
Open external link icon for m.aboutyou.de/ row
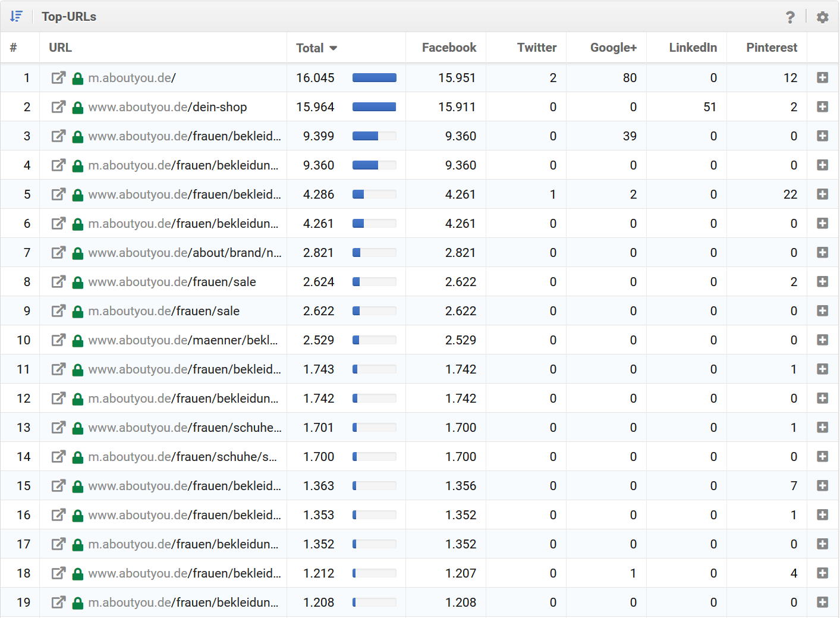point(58,78)
